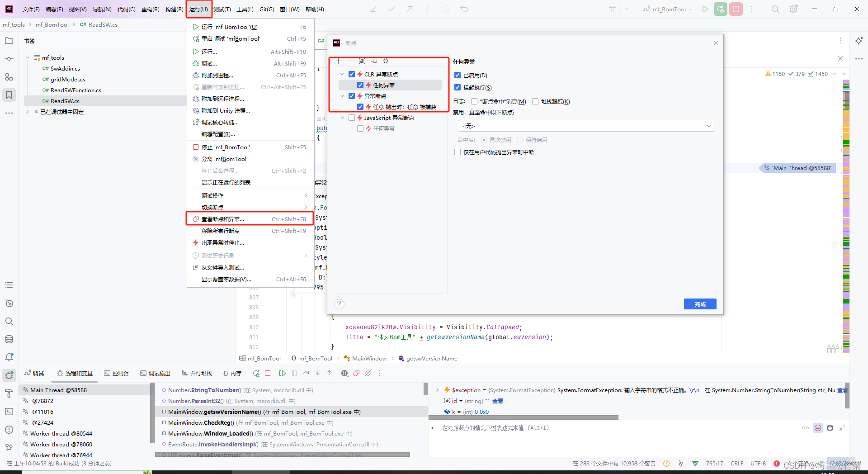Switch to the 调试输出 debug tab
The image size is (868, 474).
[156, 373]
